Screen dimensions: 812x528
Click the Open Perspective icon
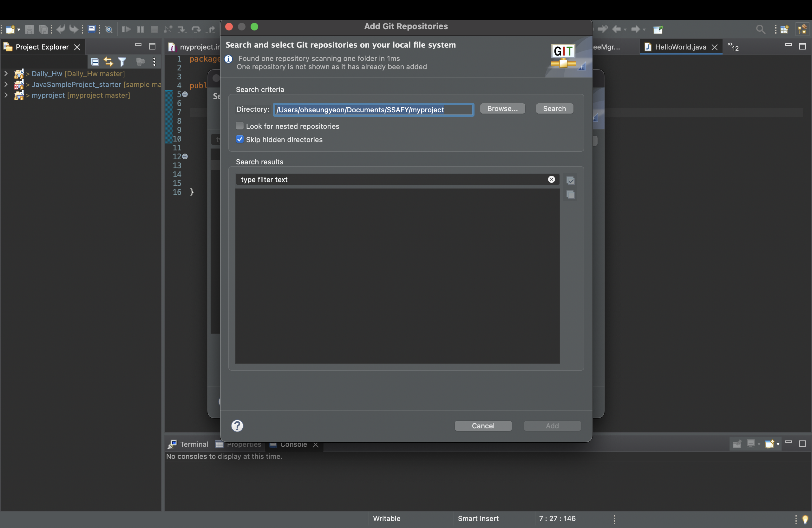click(x=785, y=30)
